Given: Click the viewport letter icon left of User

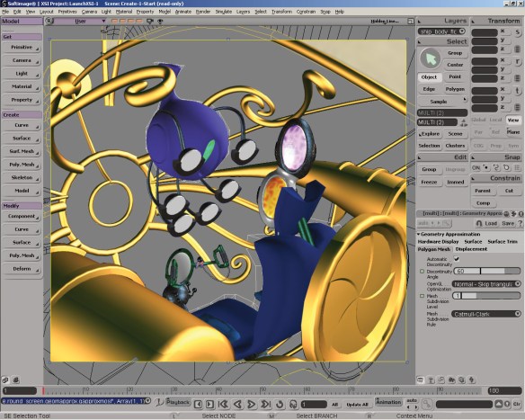Looking at the screenshot, I should pyautogui.click(x=49, y=21).
